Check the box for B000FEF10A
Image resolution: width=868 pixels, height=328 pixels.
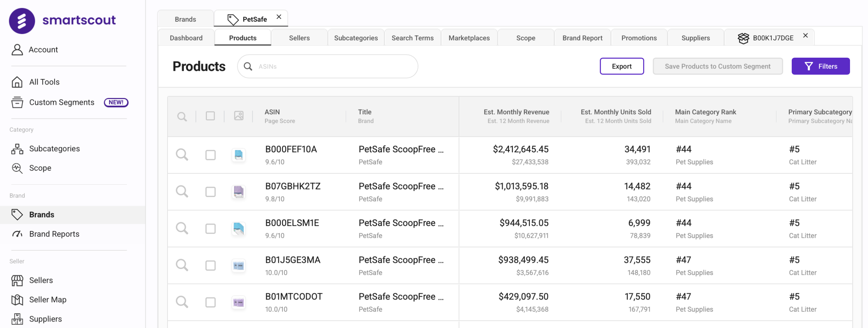point(211,155)
